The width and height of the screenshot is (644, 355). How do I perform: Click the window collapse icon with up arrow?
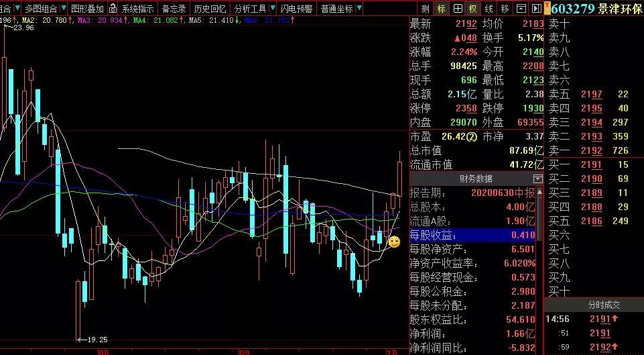(521, 9)
